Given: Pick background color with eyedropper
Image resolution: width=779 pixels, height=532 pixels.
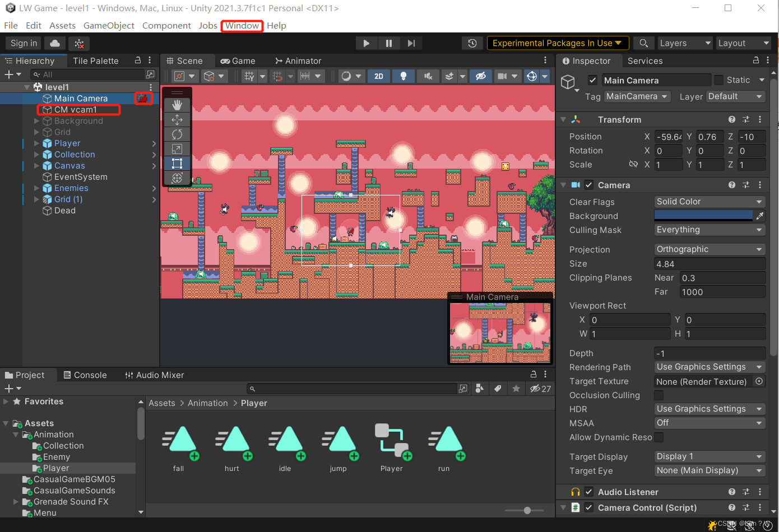Looking at the screenshot, I should [760, 216].
